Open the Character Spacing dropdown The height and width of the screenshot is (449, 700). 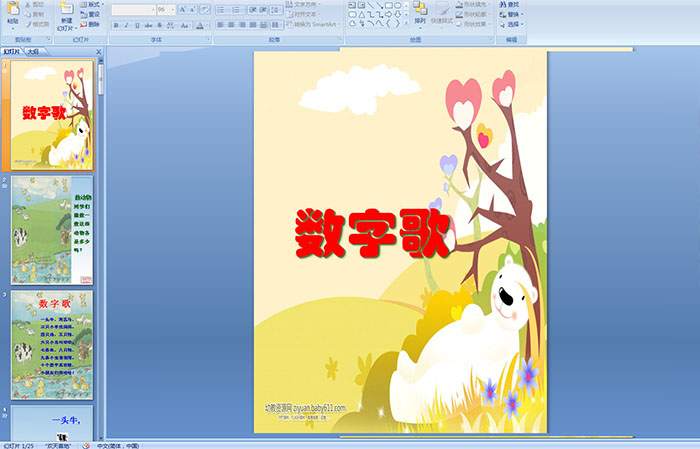(x=171, y=25)
